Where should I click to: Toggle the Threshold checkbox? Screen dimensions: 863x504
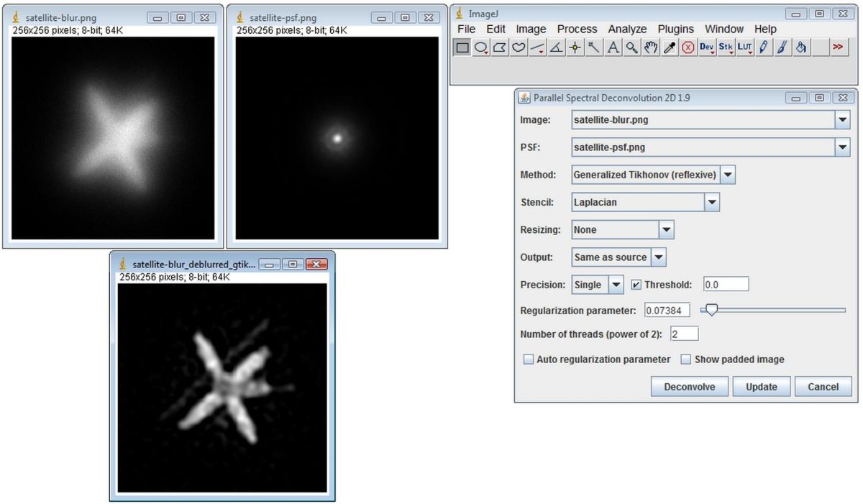[636, 285]
